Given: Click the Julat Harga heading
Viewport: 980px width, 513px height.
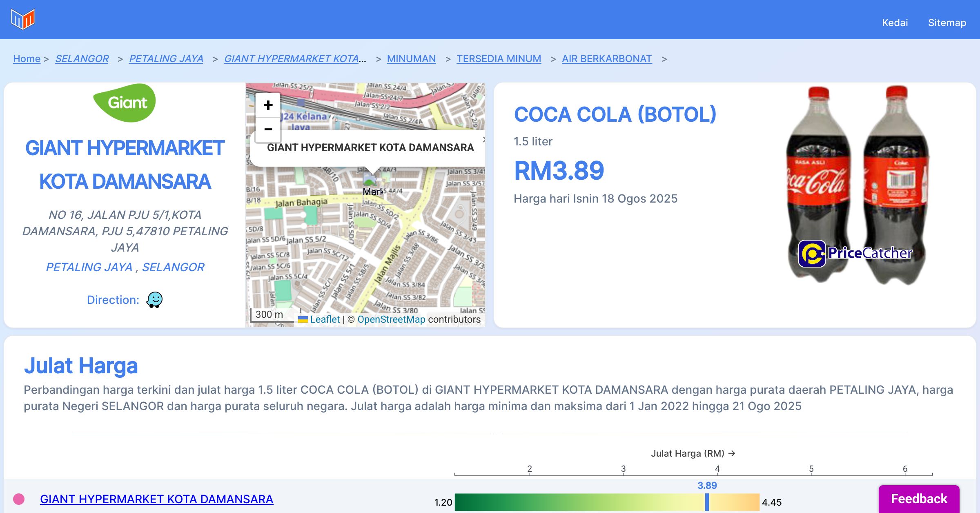Looking at the screenshot, I should pos(81,366).
